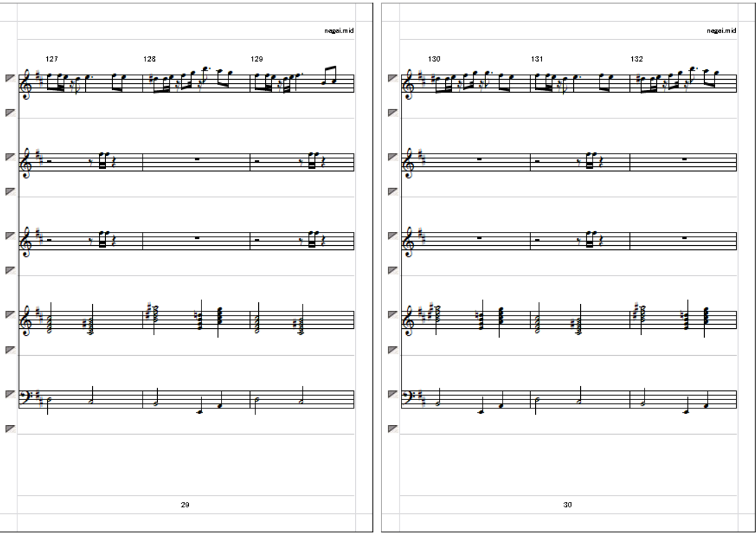756x533 pixels.
Task: Click the triangle marker beside page 29 bass staff
Action: click(10, 394)
